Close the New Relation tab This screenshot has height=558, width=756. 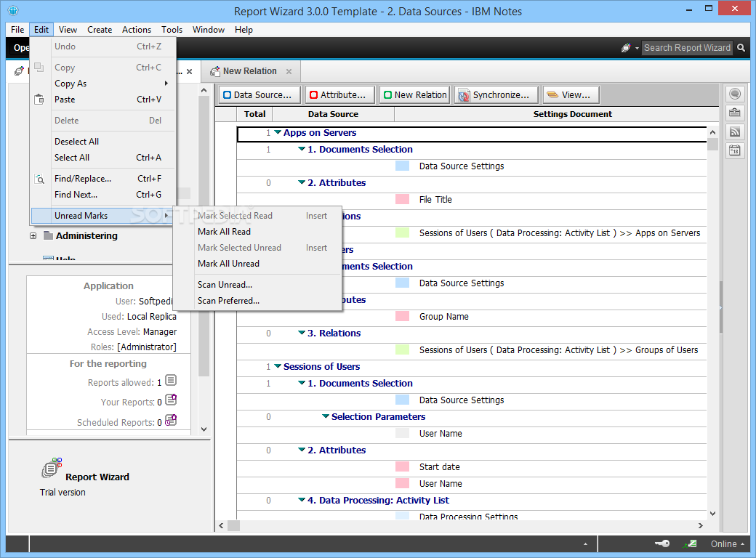pyautogui.click(x=289, y=71)
